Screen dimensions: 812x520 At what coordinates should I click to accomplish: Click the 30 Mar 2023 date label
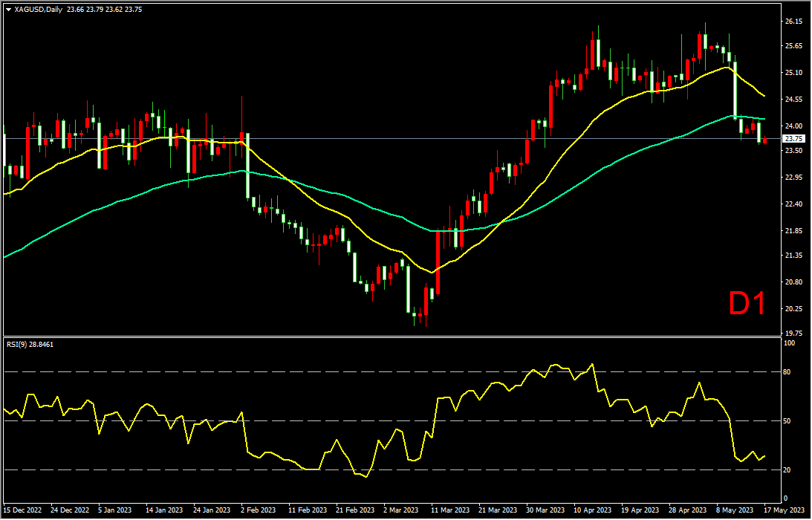(x=545, y=510)
